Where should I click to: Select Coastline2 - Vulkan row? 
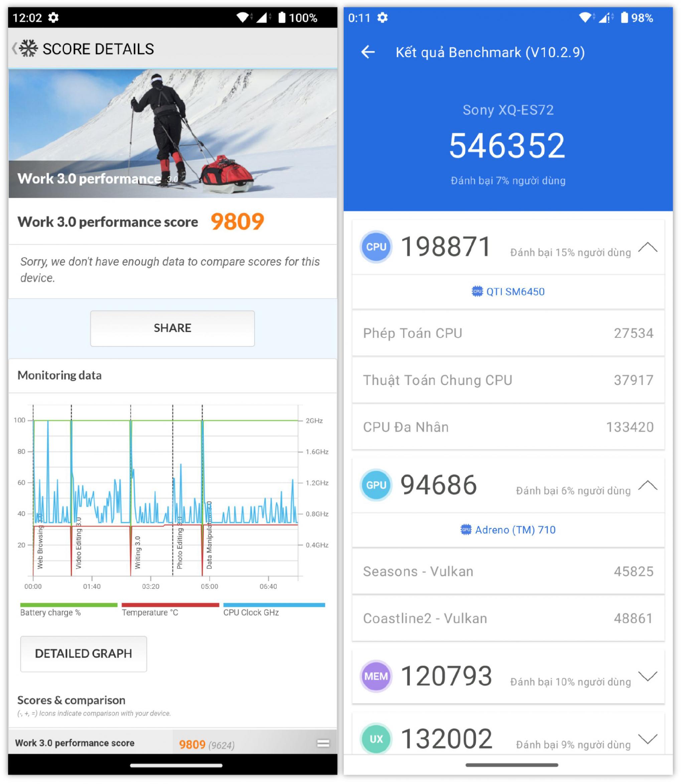[508, 619]
